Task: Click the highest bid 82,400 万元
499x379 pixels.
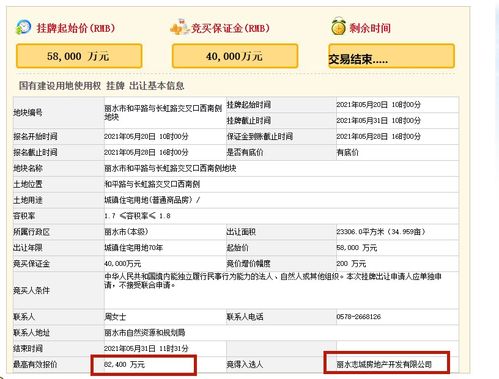Action: (x=124, y=364)
